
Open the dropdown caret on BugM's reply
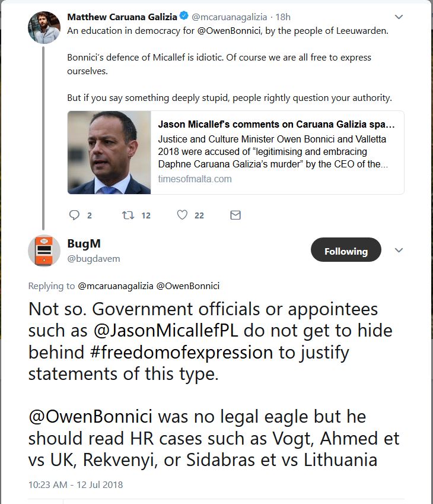click(x=399, y=250)
